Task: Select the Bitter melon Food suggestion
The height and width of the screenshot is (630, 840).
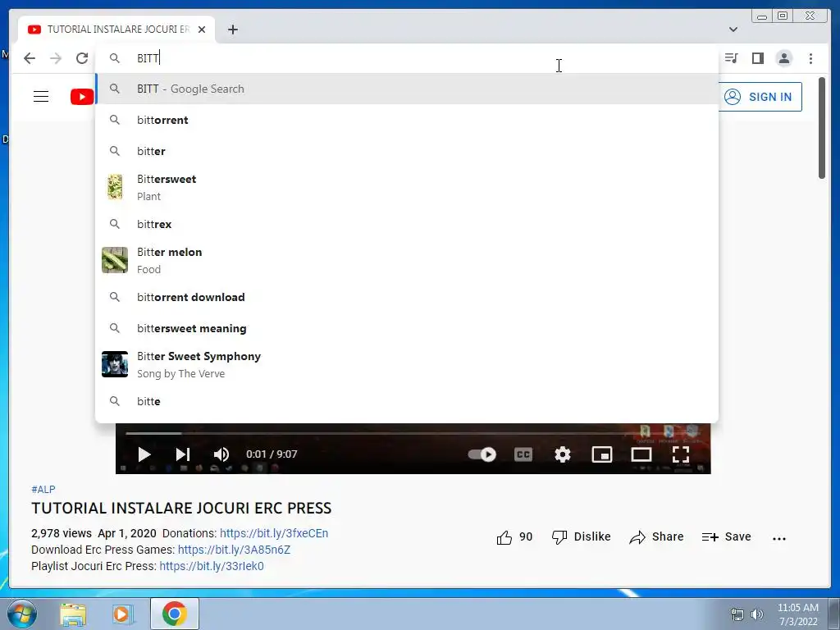Action: coord(407,260)
